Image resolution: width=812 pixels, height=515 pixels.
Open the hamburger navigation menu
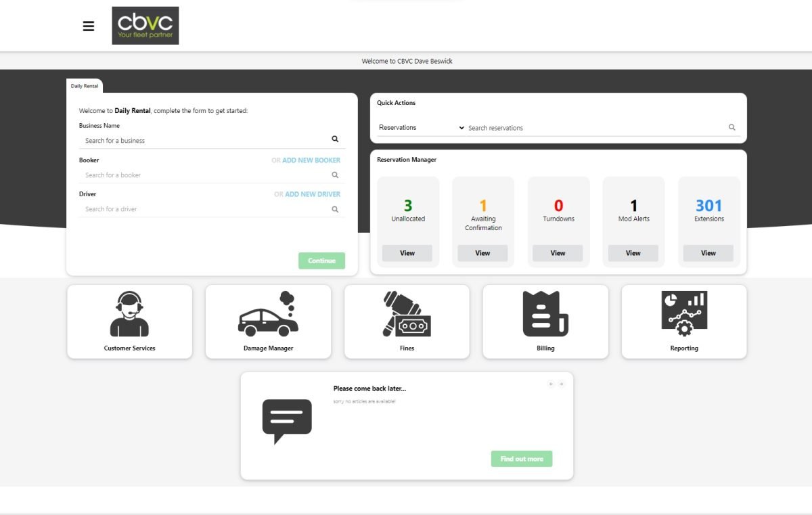pos(89,26)
